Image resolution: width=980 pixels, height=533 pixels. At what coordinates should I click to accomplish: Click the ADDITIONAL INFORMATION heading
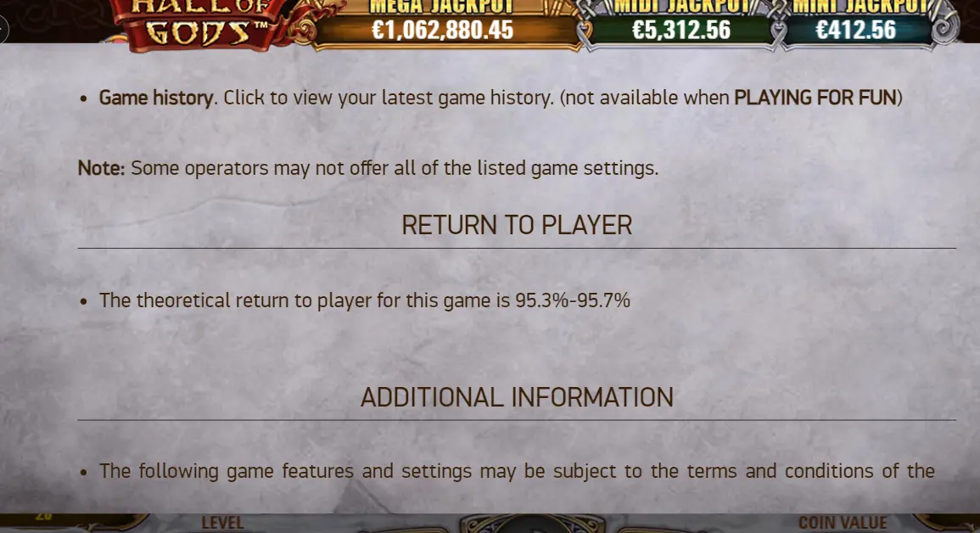tap(517, 397)
